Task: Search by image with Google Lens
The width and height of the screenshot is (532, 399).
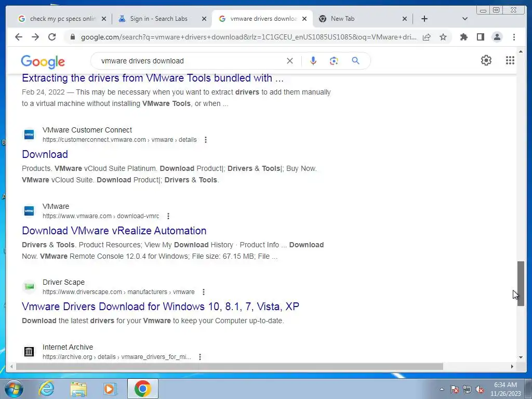Action: point(334,61)
